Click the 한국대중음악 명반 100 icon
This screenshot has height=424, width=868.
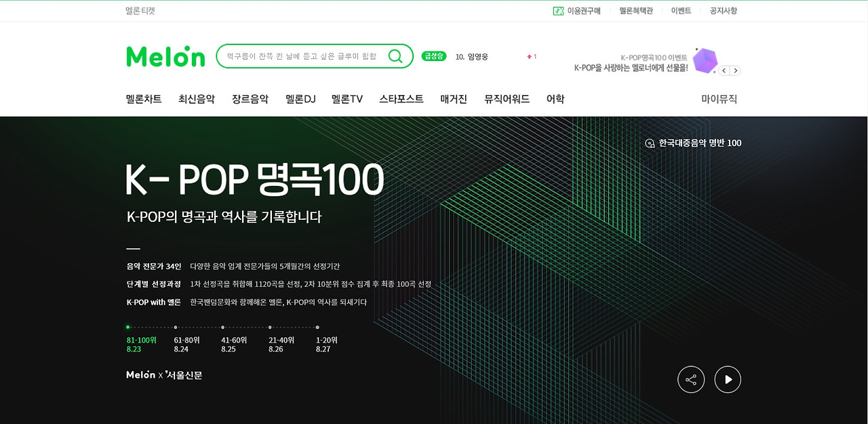click(650, 143)
